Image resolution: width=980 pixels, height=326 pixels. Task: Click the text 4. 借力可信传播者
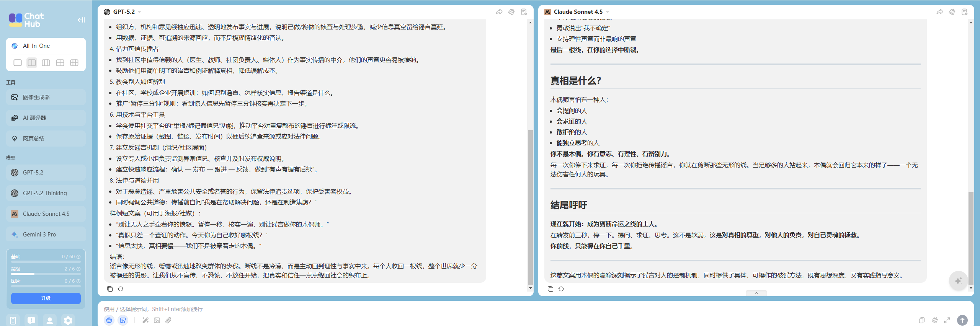[134, 49]
